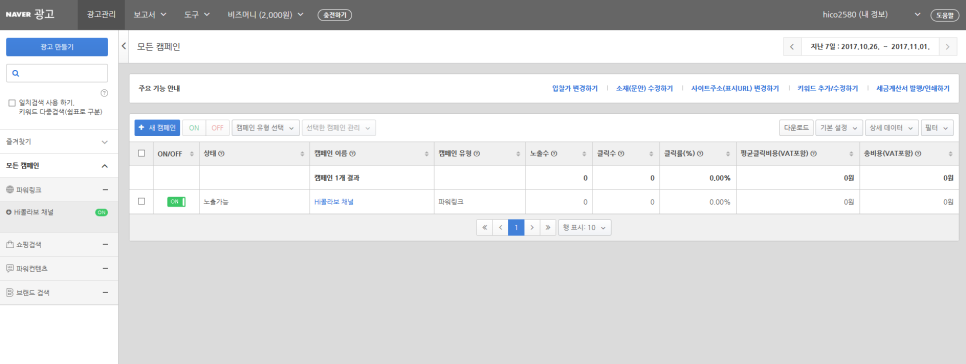Screen dimensions: 966x364
Task: Click the 도움말 button
Action: pyautogui.click(x=944, y=15)
